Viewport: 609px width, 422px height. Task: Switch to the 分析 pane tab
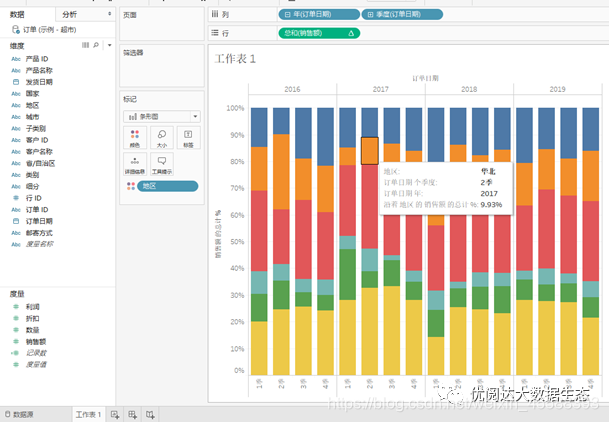[70, 14]
